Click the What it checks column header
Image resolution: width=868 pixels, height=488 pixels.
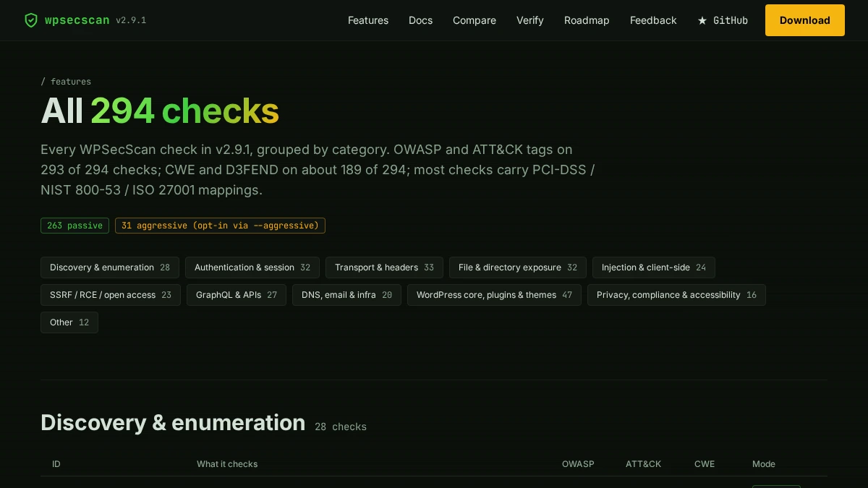click(x=227, y=464)
